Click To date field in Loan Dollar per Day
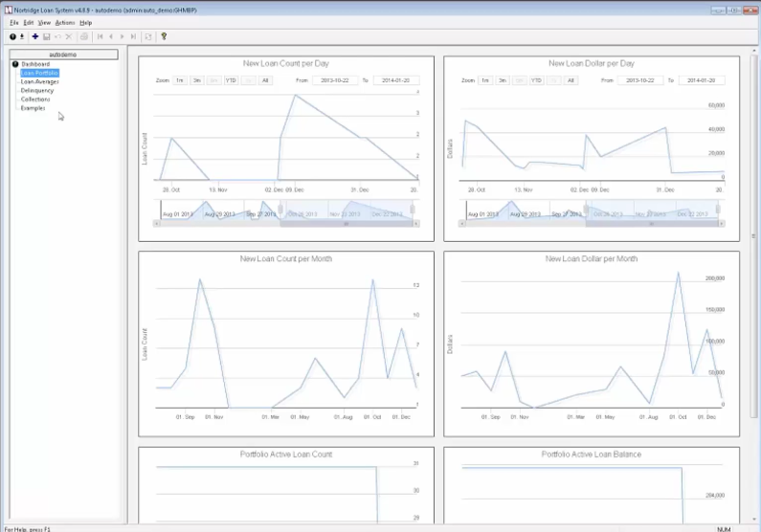This screenshot has width=761, height=532. 702,80
